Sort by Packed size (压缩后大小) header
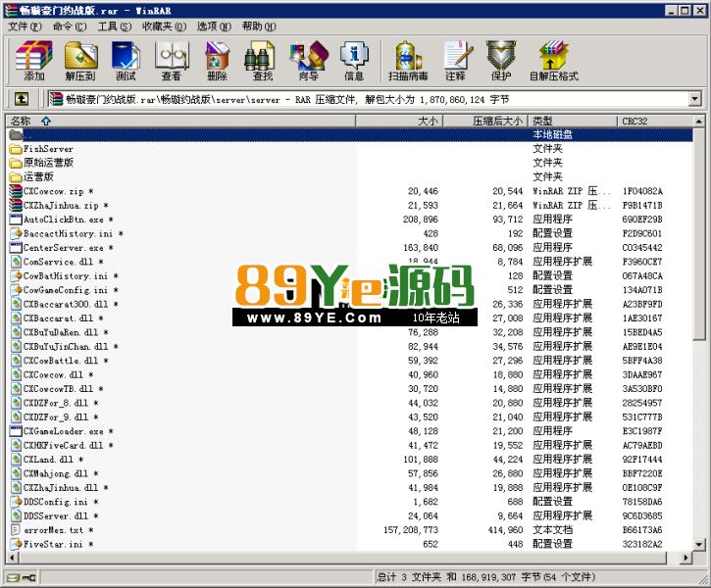 click(x=484, y=121)
